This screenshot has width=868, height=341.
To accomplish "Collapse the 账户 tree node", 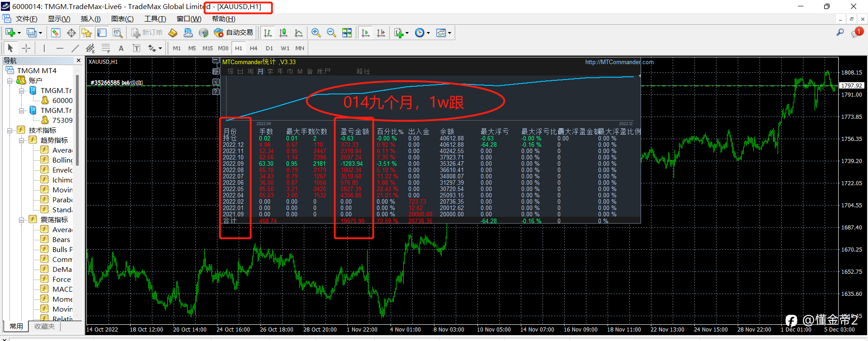I will [x=9, y=81].
